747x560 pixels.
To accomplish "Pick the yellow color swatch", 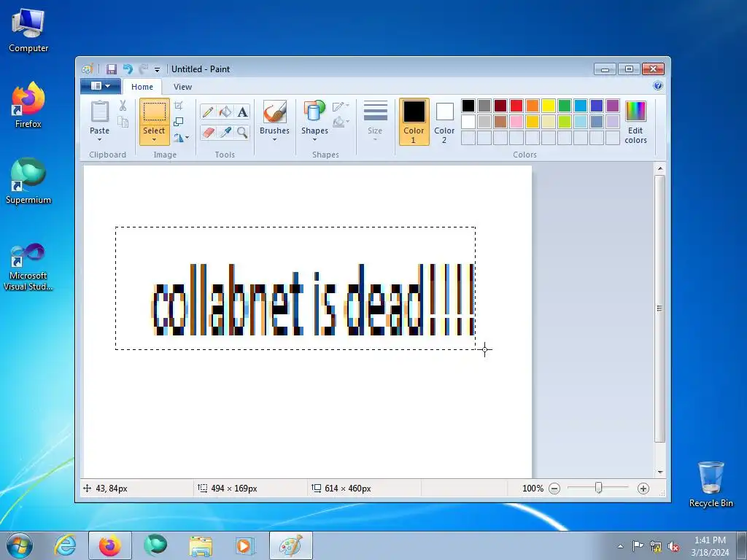I will pos(549,106).
